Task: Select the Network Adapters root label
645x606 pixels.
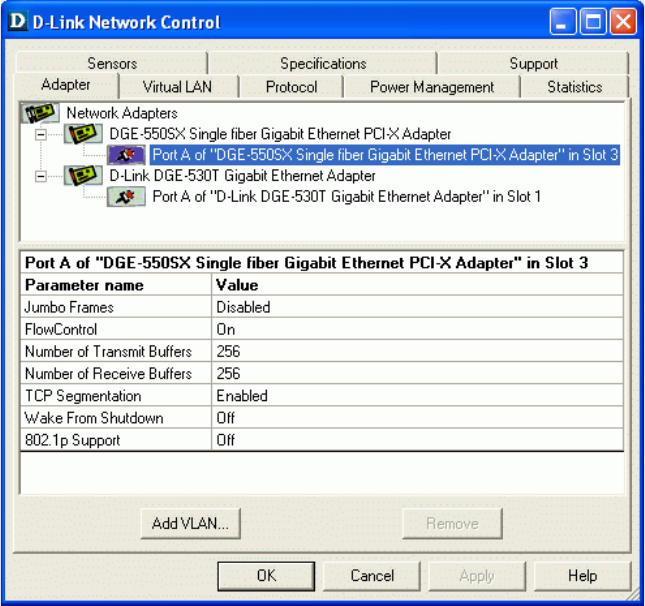Action: click(x=122, y=113)
